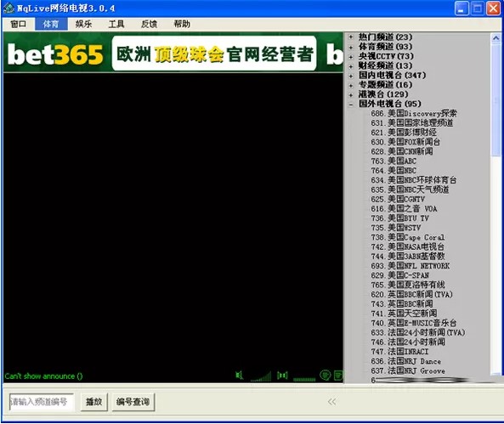Image resolution: width=504 pixels, height=424 pixels.
Task: Select channel 686 美国Discovery探索
Action: [x=414, y=113]
